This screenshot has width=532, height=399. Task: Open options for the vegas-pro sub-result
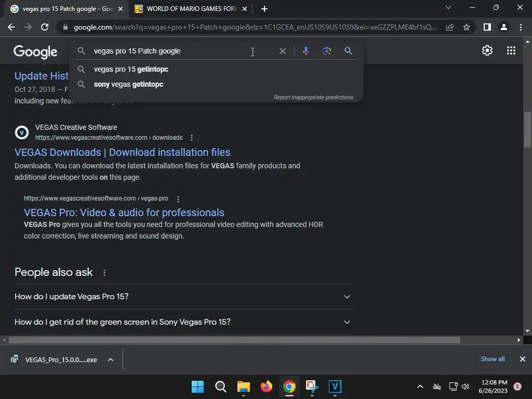[x=178, y=199]
